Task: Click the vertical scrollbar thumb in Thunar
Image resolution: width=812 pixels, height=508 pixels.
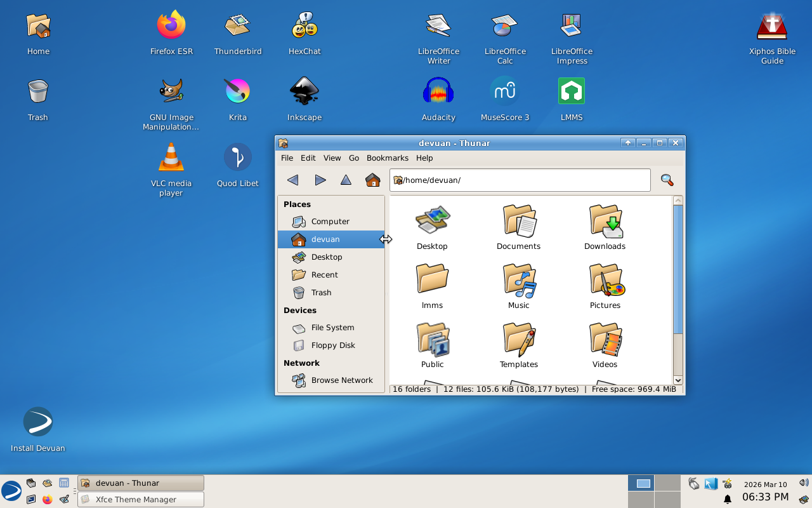Action: pyautogui.click(x=678, y=269)
